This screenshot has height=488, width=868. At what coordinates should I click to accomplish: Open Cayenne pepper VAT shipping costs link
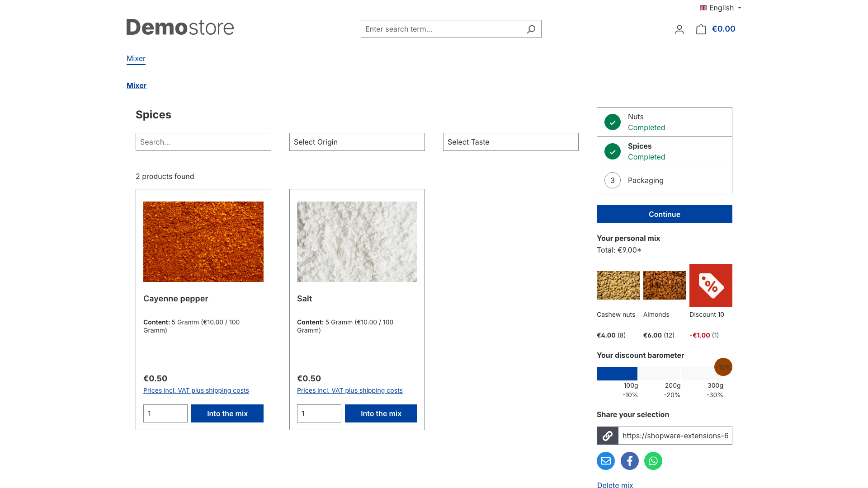(x=196, y=390)
